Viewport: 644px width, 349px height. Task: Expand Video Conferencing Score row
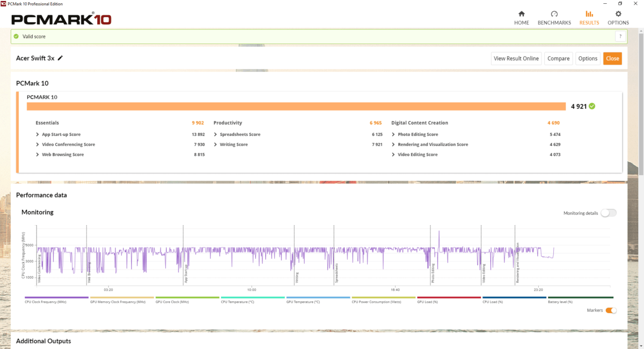pos(38,144)
